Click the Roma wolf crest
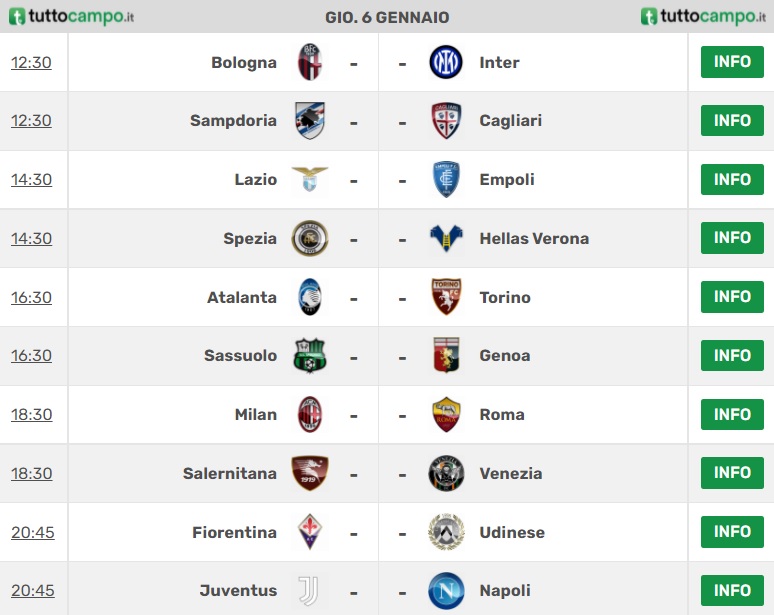 [446, 414]
